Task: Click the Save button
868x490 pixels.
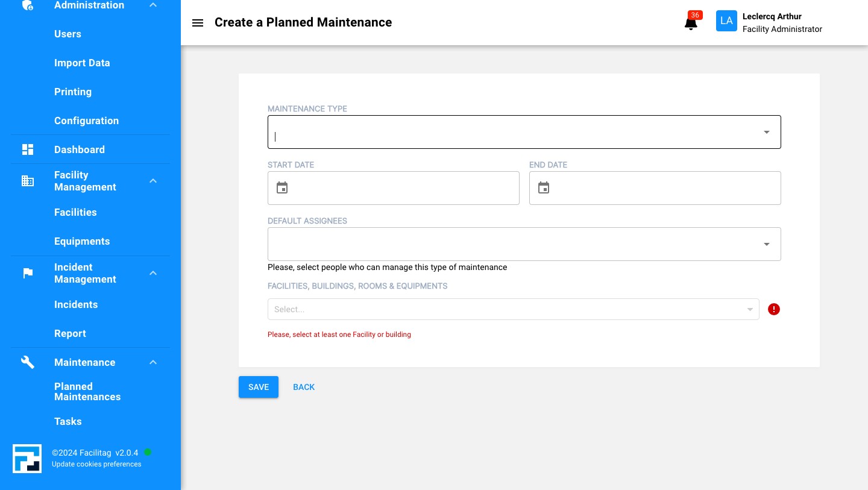Action: [x=259, y=387]
